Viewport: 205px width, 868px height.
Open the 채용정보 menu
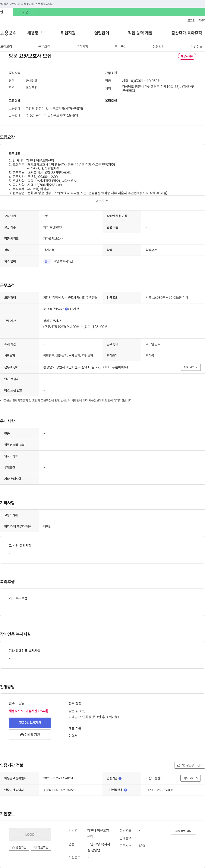(34, 33)
